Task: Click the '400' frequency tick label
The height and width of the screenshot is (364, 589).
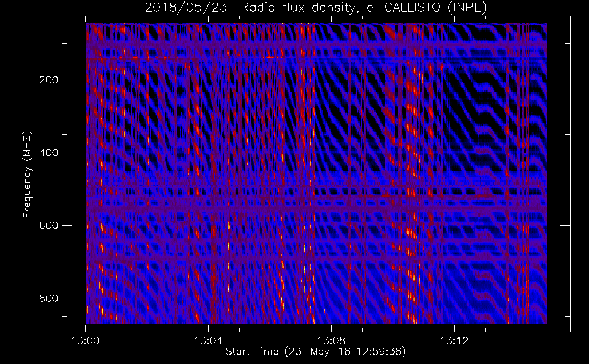Action: (x=48, y=153)
